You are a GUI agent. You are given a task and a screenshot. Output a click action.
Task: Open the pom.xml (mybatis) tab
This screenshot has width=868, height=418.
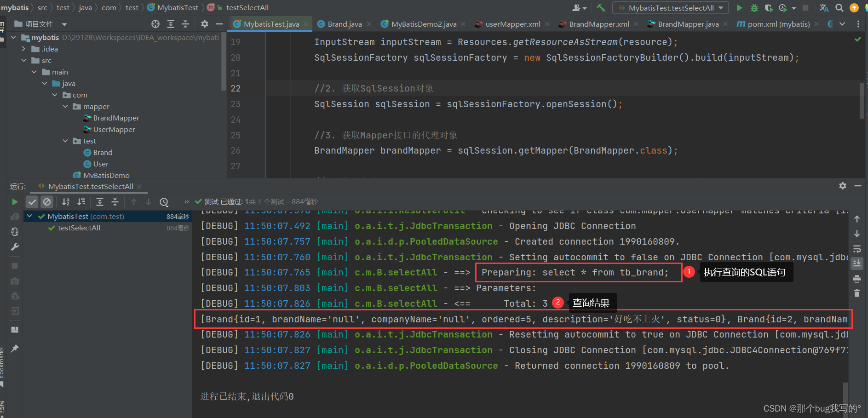tap(778, 24)
